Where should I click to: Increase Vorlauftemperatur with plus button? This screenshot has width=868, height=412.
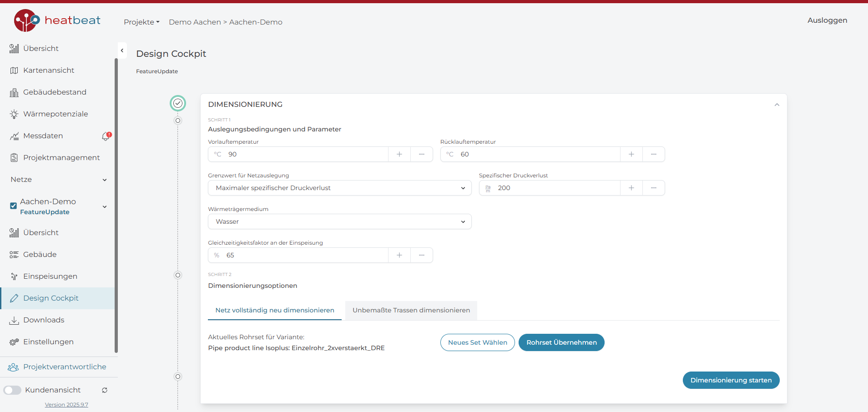click(399, 154)
